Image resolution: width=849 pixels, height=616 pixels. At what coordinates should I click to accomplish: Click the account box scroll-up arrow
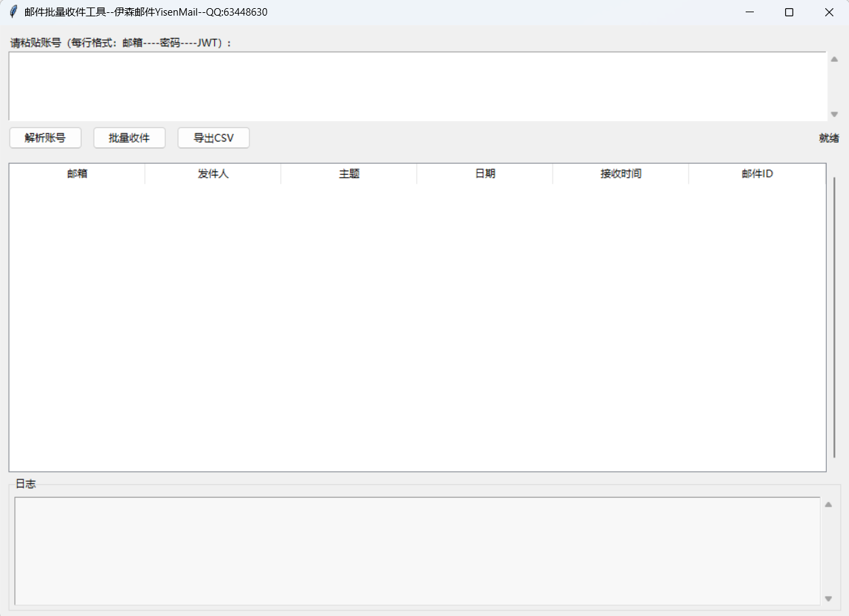tap(834, 59)
